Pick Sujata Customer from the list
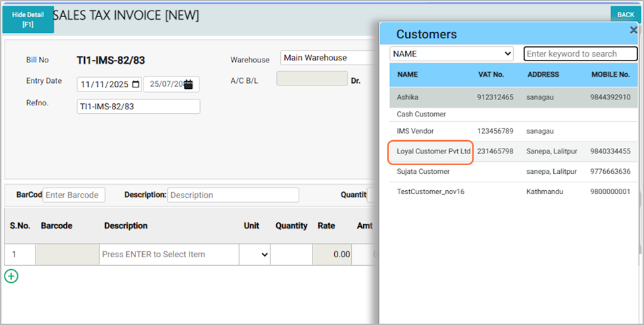The height and width of the screenshot is (325, 644). click(x=424, y=171)
